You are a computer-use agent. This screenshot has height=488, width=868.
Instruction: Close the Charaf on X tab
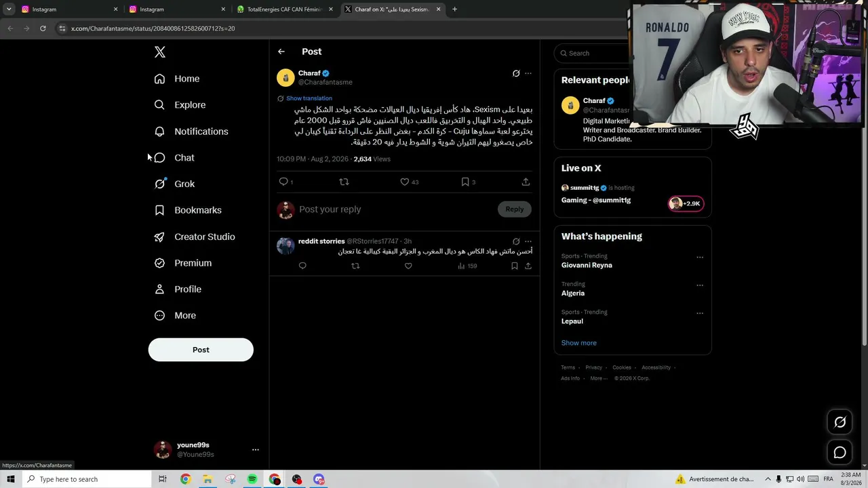(x=439, y=9)
